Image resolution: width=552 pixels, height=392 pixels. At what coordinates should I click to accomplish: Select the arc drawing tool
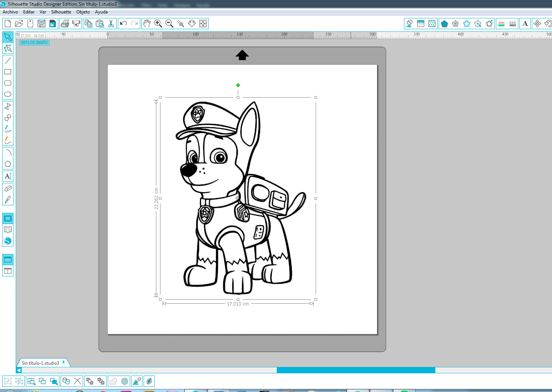coord(8,153)
